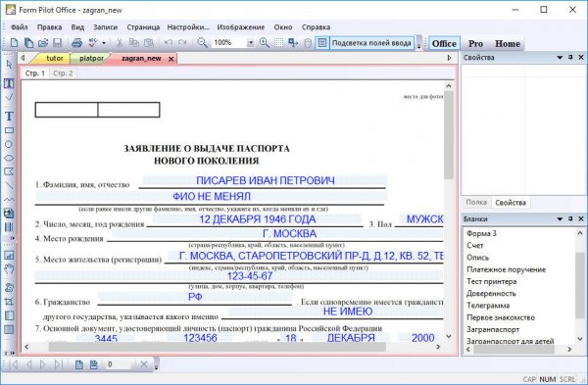This screenshot has width=588, height=385.
Task: Click the Home edition button
Action: tap(507, 43)
